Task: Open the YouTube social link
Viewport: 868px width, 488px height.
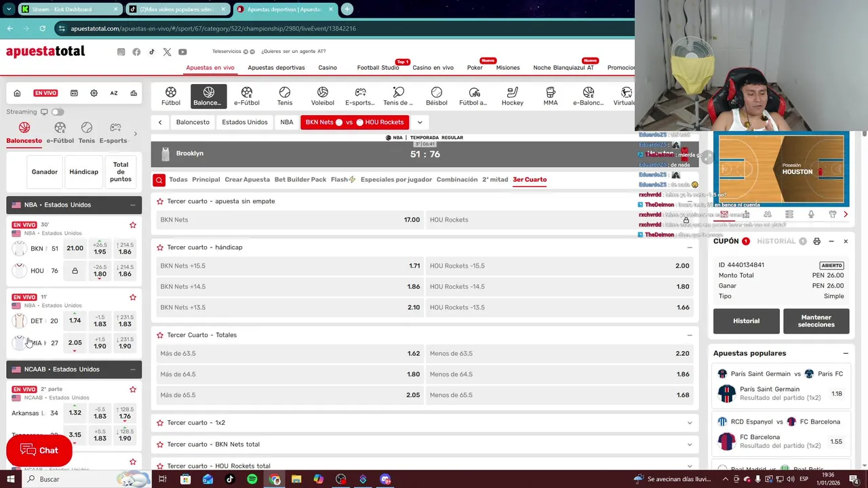Action: 182,52
